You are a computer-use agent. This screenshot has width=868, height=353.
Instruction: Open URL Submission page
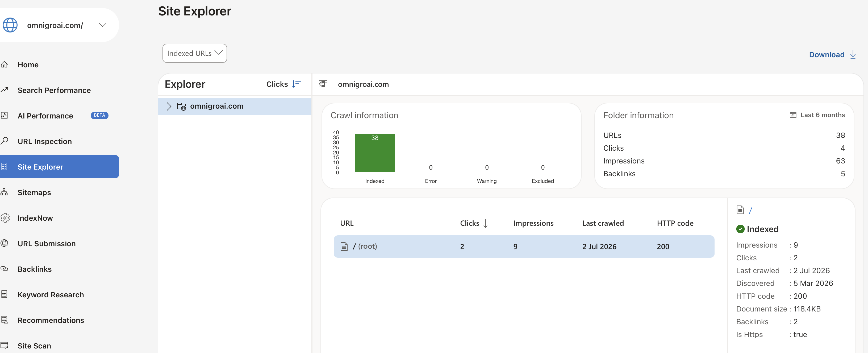[x=47, y=244]
